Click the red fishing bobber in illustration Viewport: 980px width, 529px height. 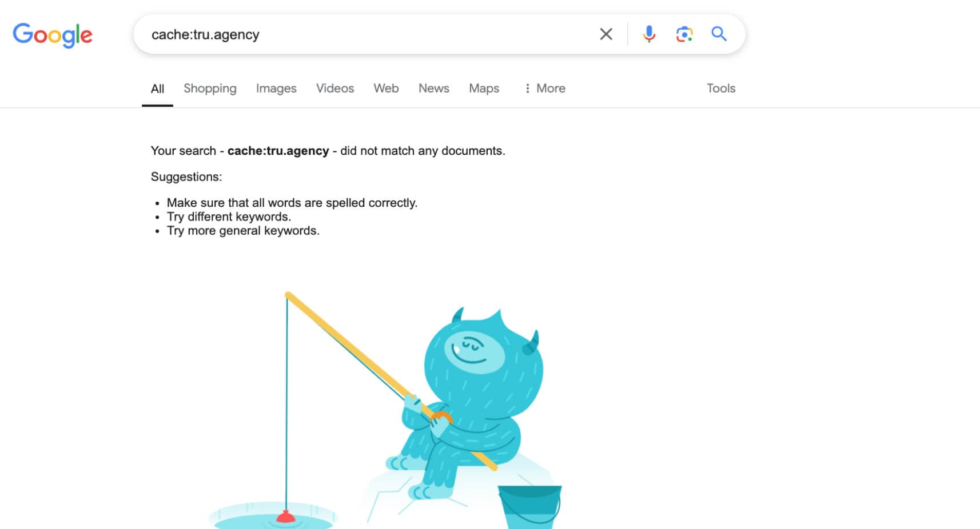[x=286, y=516]
